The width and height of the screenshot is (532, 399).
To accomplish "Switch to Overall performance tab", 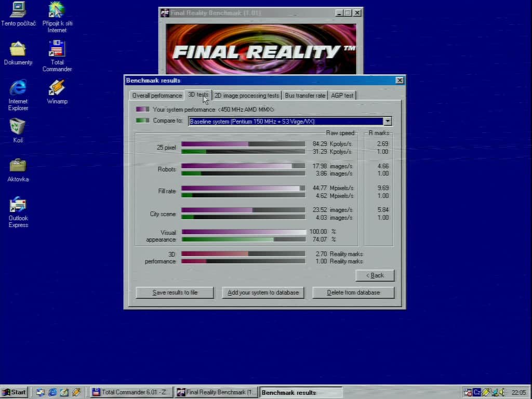I will point(157,96).
